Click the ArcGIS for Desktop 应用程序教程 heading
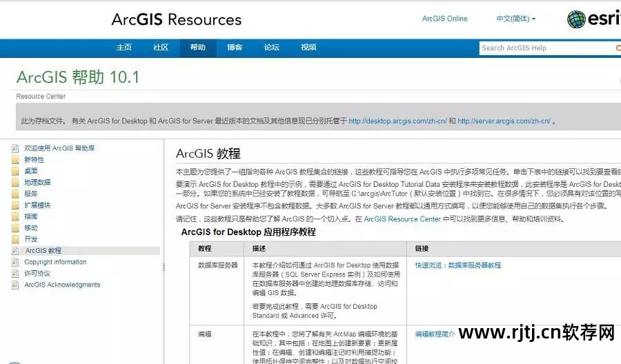The image size is (621, 364). [x=248, y=232]
